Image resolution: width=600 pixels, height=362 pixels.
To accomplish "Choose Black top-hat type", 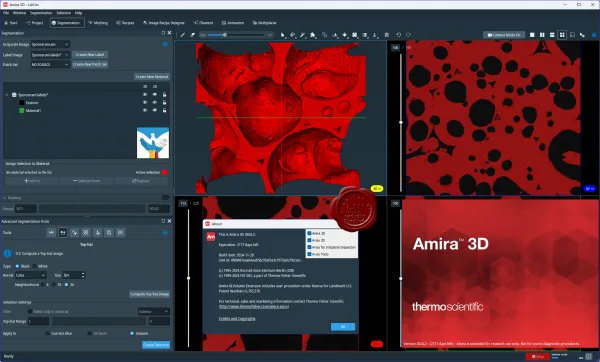I will [17, 266].
